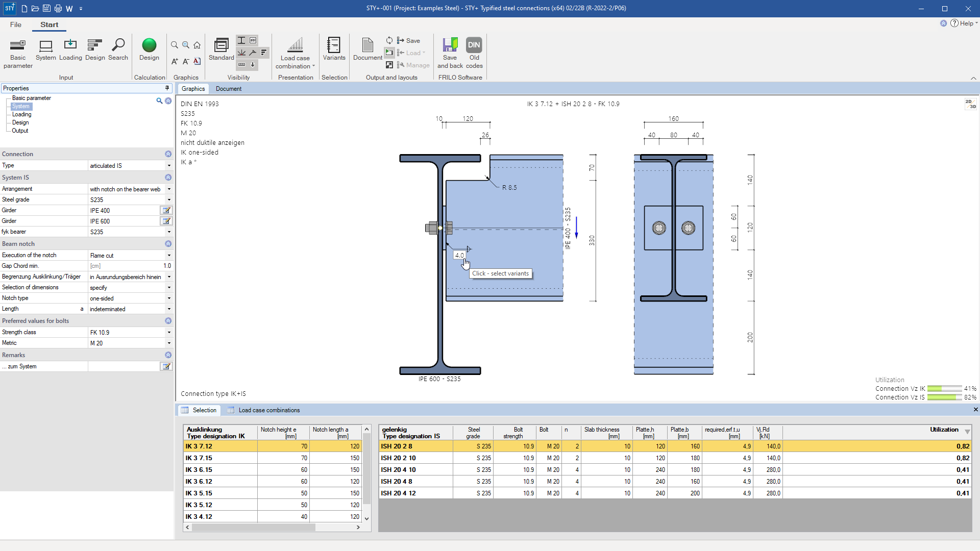Run the calculation with the green Design button
The image size is (980, 551).
click(149, 50)
